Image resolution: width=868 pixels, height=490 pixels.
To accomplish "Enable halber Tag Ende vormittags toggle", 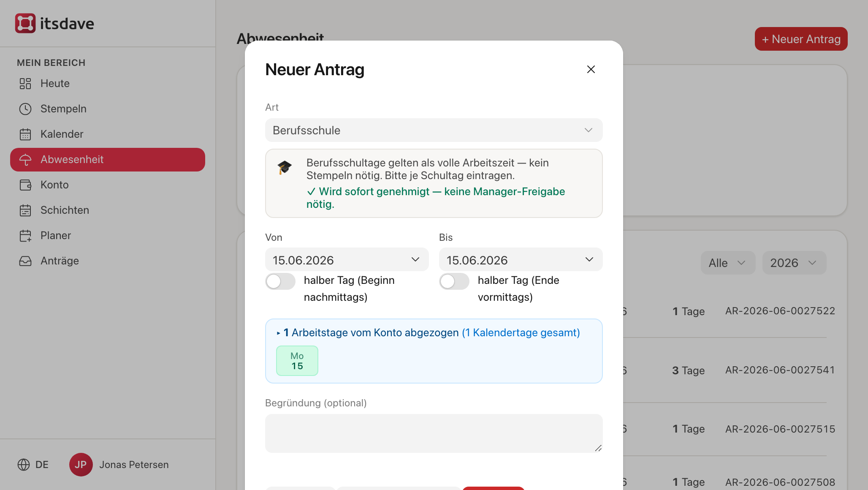I will click(454, 281).
